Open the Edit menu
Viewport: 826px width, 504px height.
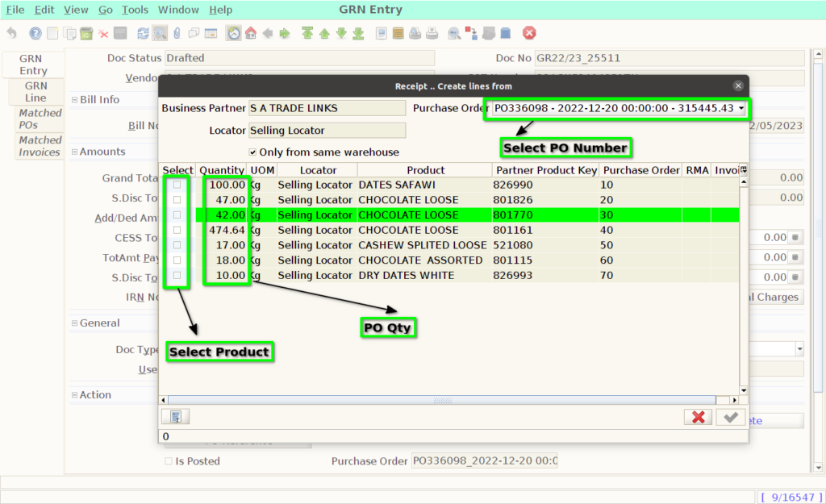click(44, 10)
